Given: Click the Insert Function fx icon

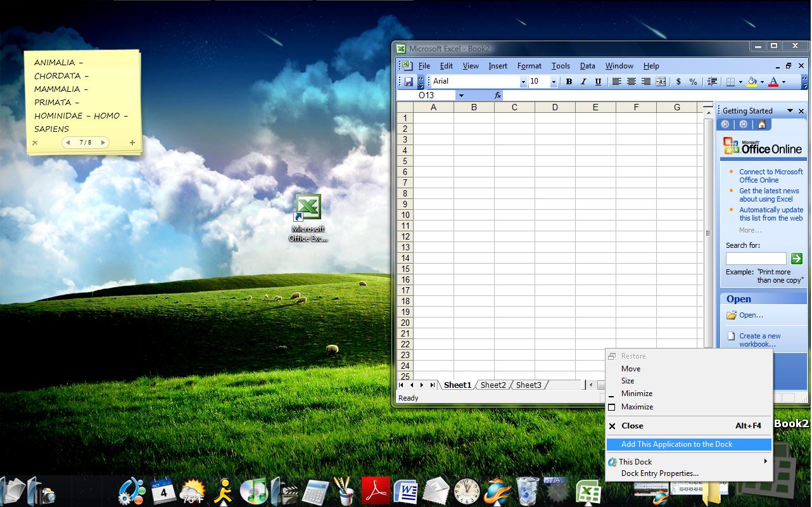Looking at the screenshot, I should tap(498, 95).
